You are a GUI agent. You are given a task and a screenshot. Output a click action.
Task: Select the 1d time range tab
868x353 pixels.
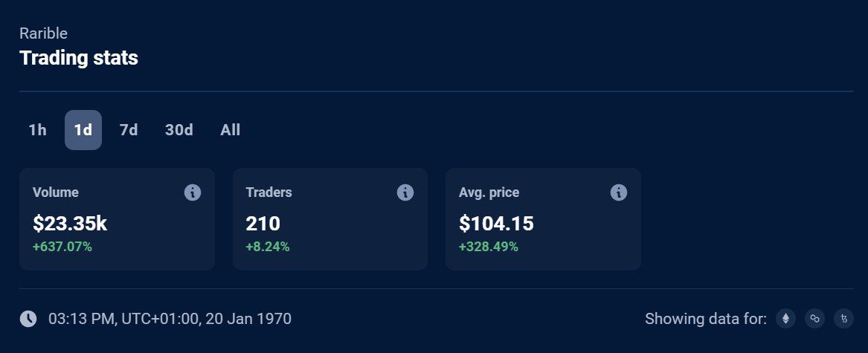(83, 130)
